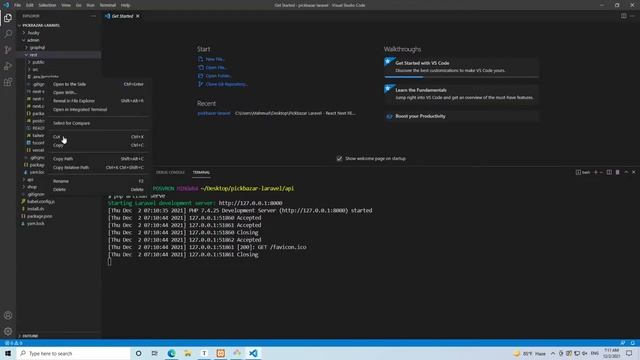Select Delete from the context menu
640x360 pixels.
pos(98,189)
